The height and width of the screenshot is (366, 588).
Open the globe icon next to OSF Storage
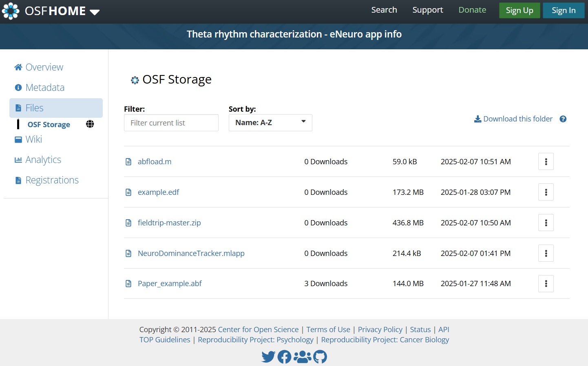click(x=90, y=124)
